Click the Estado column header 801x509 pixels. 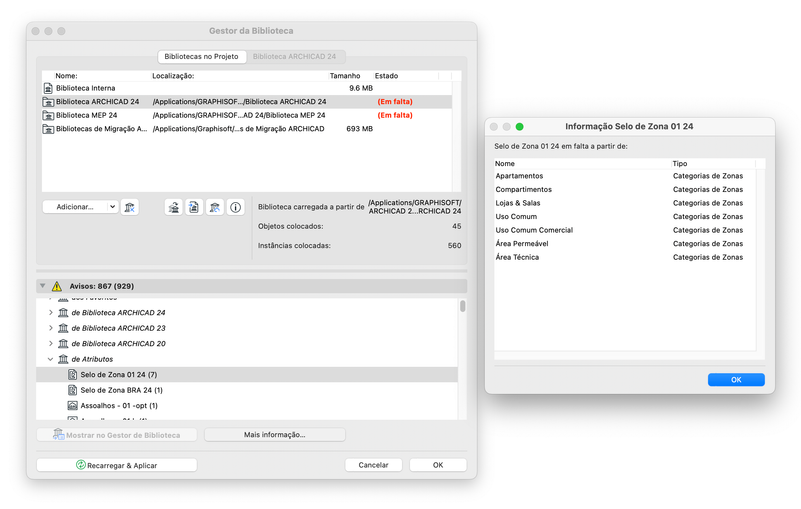coord(386,76)
